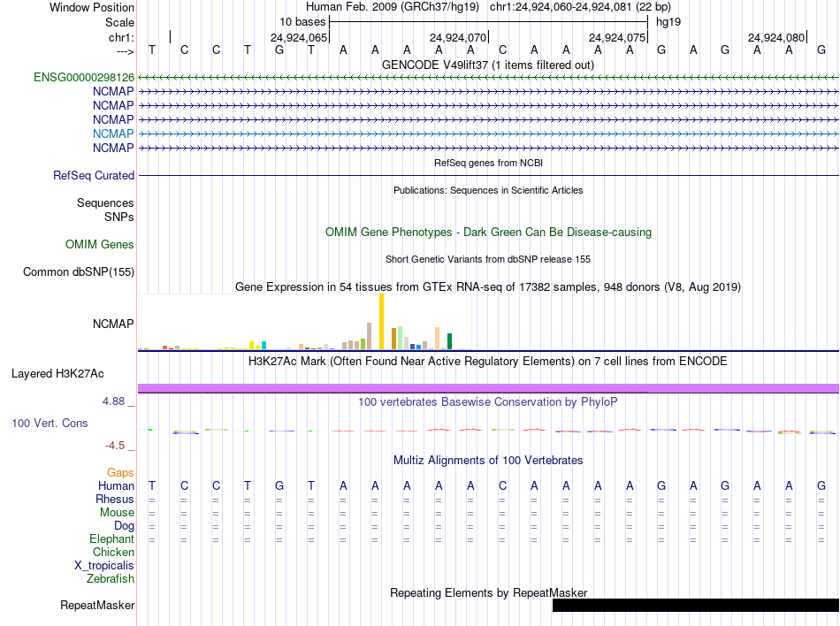Click the X_tropicalis species row label
840x626 pixels.
click(104, 566)
